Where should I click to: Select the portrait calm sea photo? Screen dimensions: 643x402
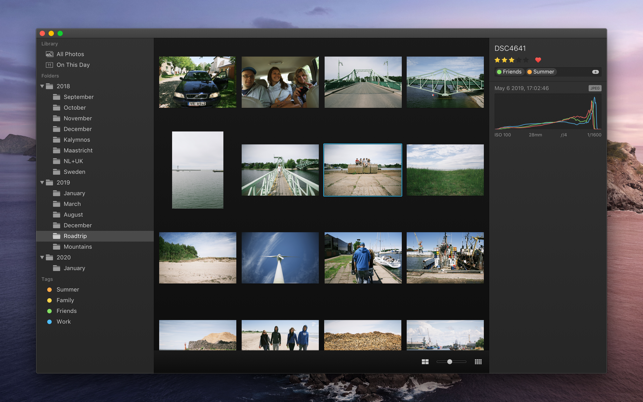(198, 170)
